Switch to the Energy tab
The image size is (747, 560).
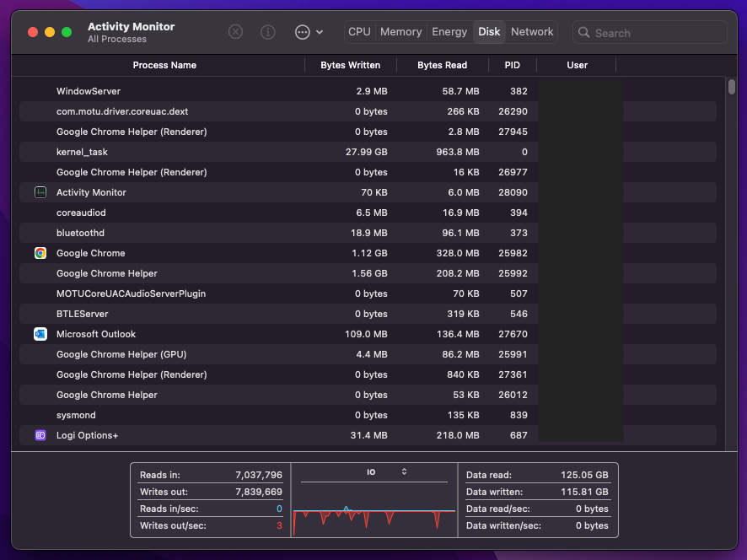(x=449, y=32)
